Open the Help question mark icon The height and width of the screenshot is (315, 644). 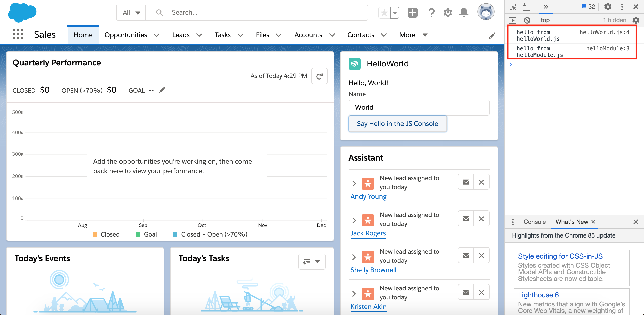pos(432,12)
